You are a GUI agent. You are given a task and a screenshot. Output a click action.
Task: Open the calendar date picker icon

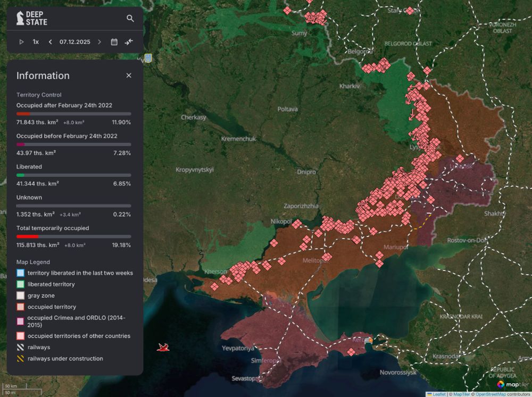[114, 42]
